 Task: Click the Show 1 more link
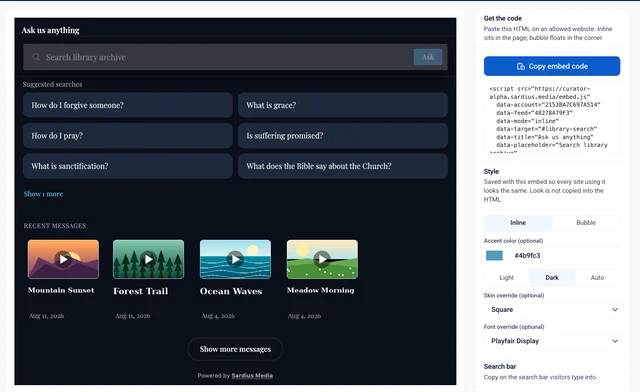click(x=43, y=194)
